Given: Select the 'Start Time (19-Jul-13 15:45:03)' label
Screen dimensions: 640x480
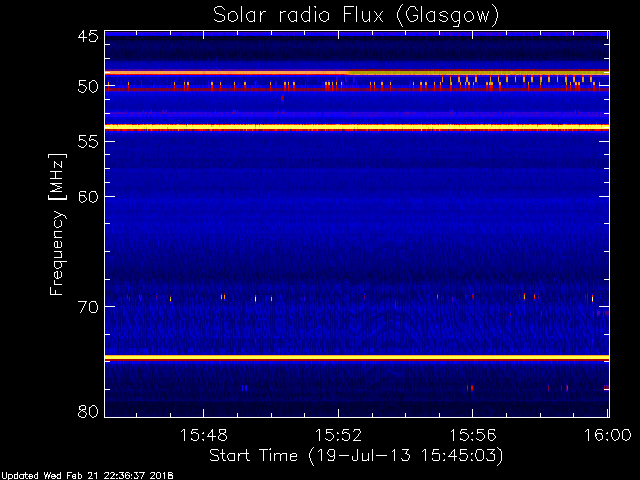Looking at the screenshot, I should click(x=356, y=456).
